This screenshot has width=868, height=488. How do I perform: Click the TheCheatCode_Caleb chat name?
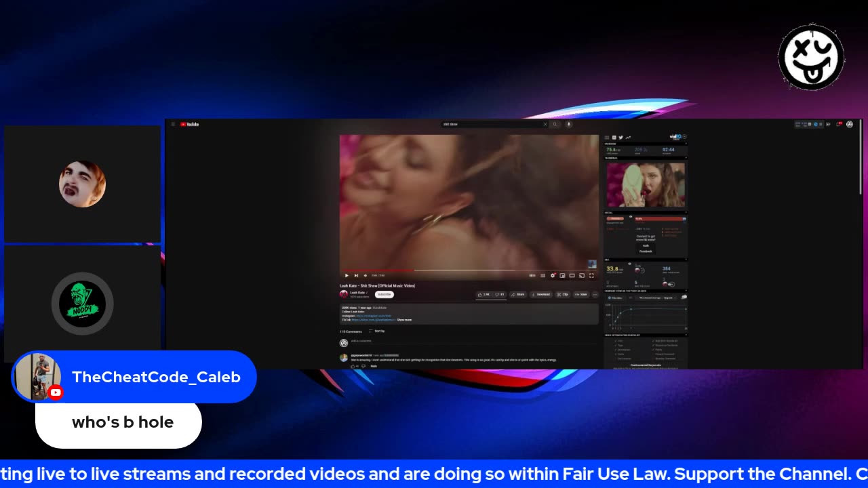(x=156, y=377)
